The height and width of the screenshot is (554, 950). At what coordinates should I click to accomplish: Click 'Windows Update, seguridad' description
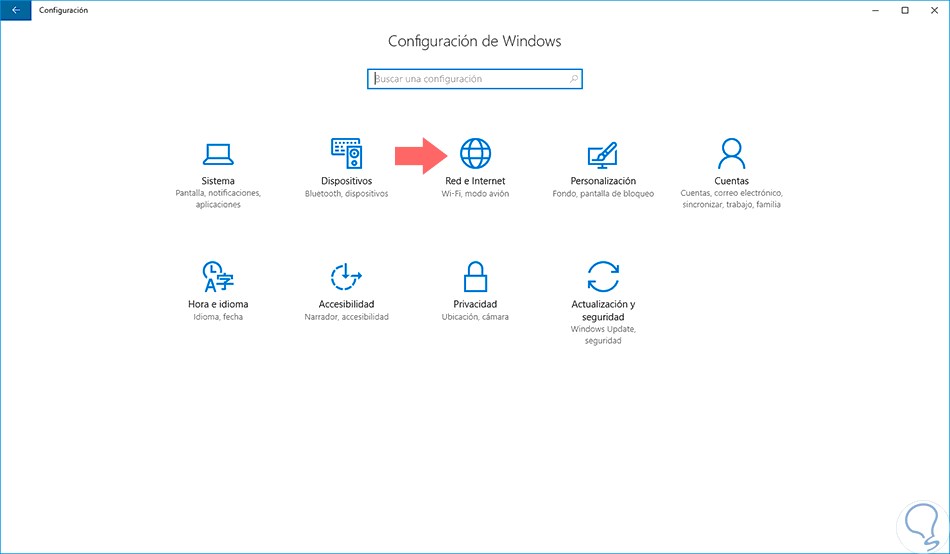[603, 335]
